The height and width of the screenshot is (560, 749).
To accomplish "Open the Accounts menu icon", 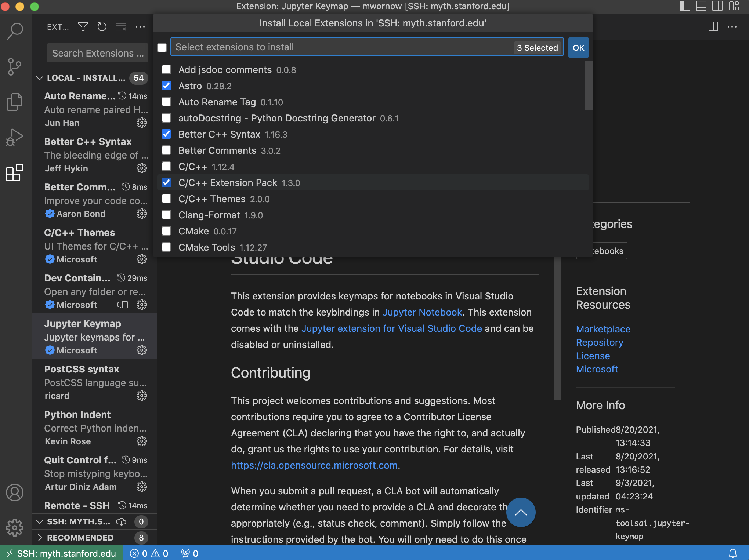I will coord(15,492).
